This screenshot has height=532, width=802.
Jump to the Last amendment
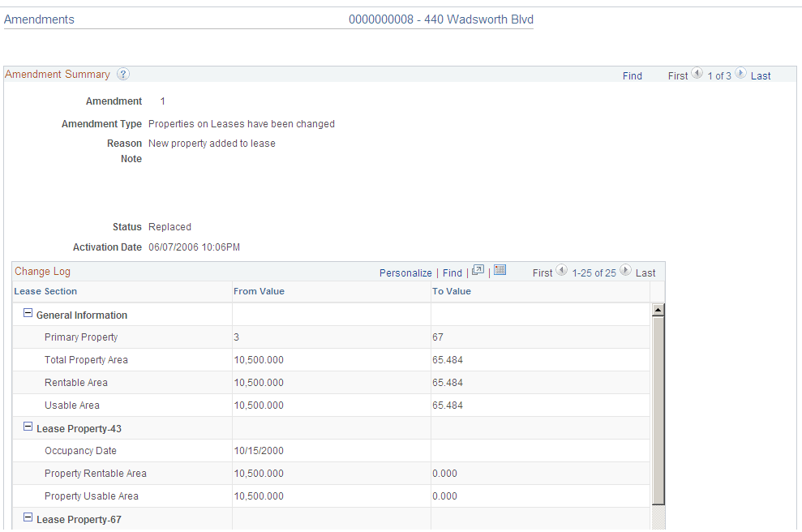761,75
